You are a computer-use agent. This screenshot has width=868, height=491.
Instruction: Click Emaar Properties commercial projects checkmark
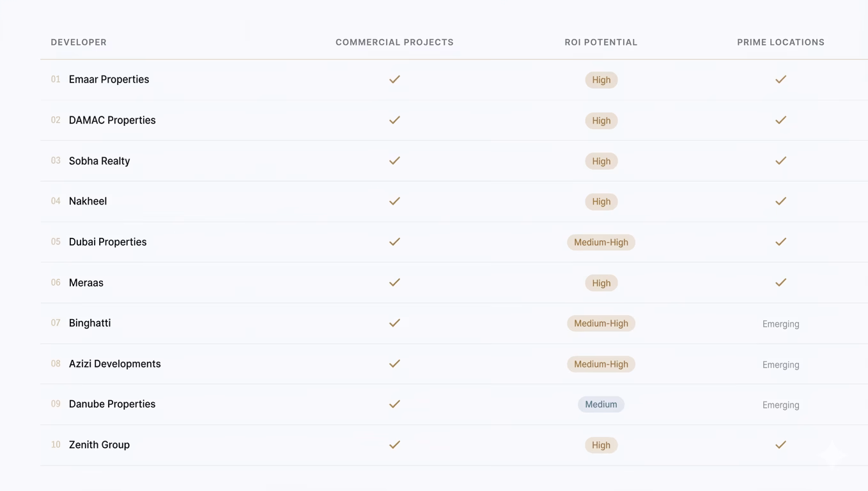tap(394, 79)
